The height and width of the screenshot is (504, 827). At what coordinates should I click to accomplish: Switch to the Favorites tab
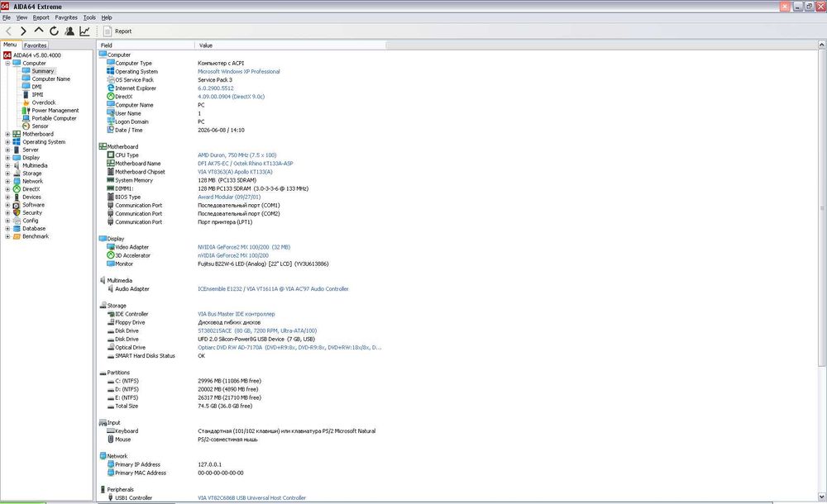coord(36,45)
